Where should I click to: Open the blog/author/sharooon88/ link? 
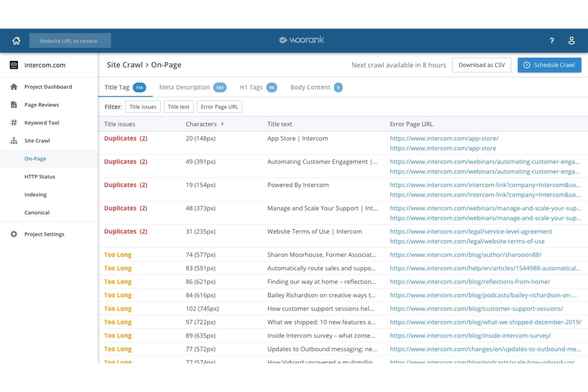coord(466,255)
